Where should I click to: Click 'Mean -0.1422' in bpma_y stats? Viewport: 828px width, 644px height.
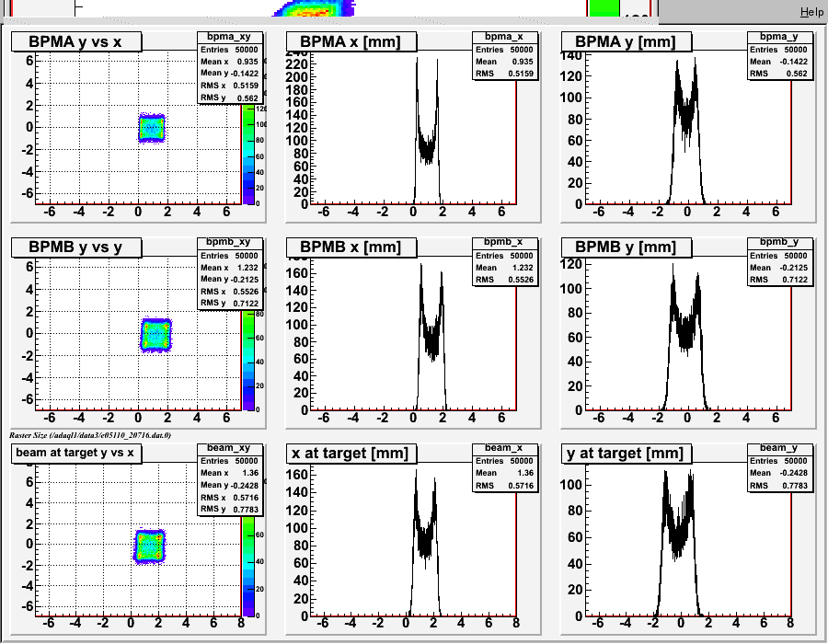tap(779, 62)
